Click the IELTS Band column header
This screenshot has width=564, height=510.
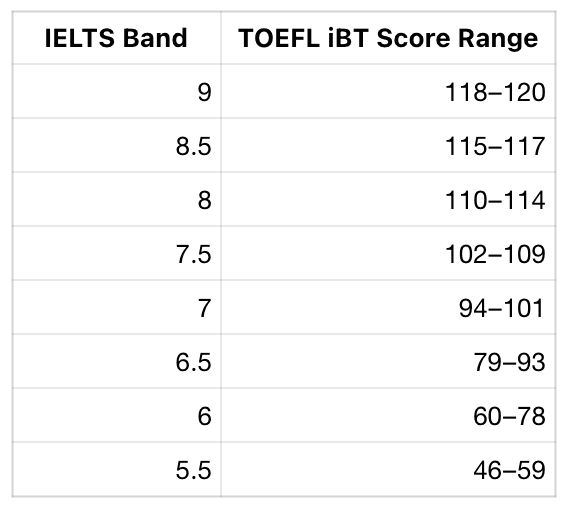pyautogui.click(x=117, y=38)
